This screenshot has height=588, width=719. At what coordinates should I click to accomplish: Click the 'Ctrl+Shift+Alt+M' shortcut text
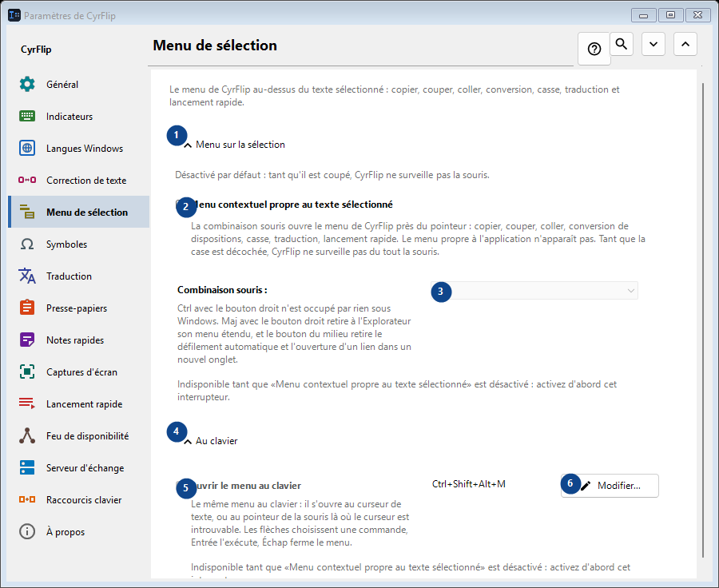(469, 484)
